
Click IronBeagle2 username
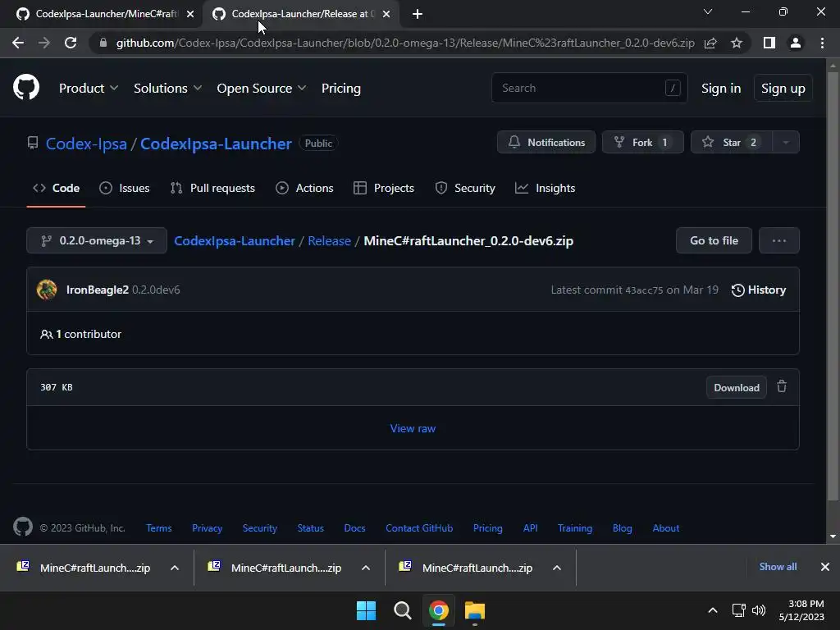(98, 290)
